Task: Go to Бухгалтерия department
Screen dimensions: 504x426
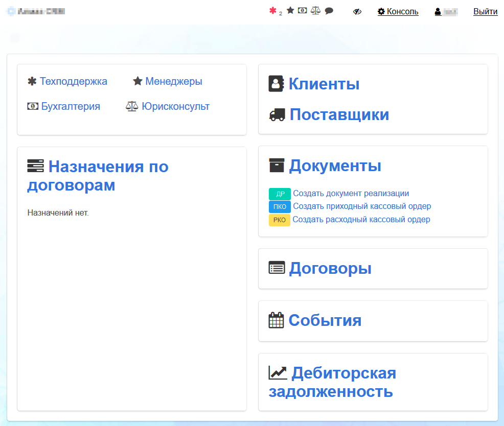Action: [x=70, y=106]
